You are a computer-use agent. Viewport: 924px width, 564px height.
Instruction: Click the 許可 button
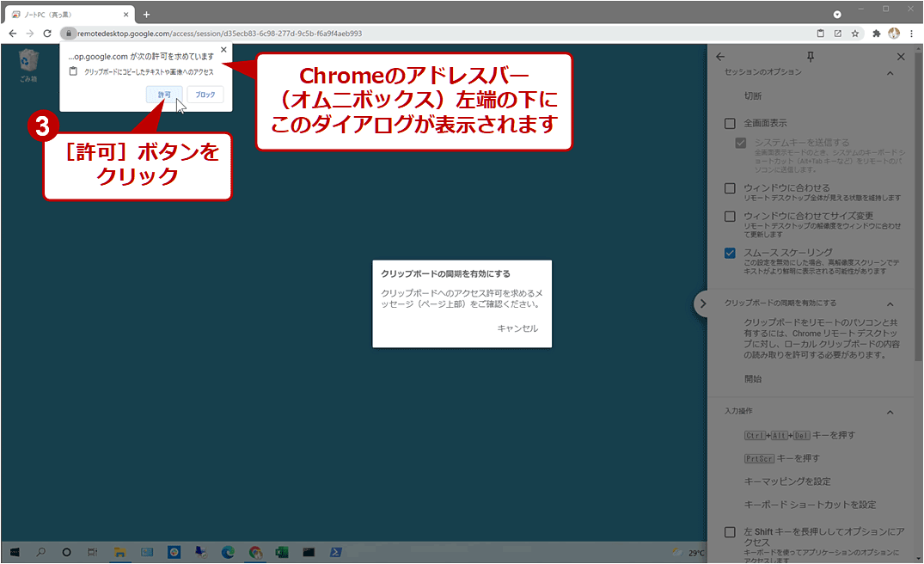click(x=164, y=95)
